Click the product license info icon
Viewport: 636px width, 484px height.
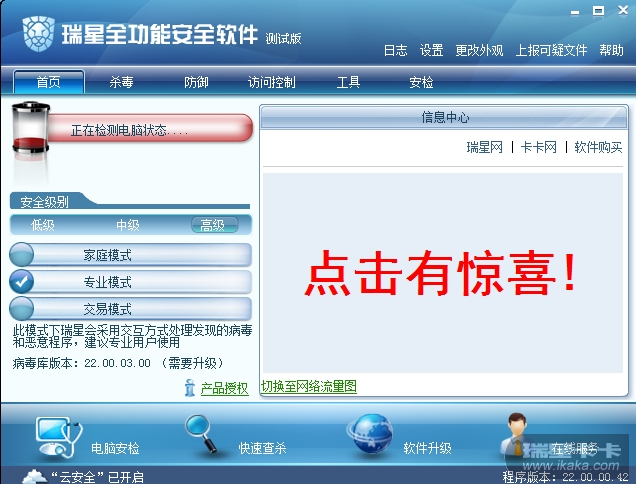click(189, 387)
